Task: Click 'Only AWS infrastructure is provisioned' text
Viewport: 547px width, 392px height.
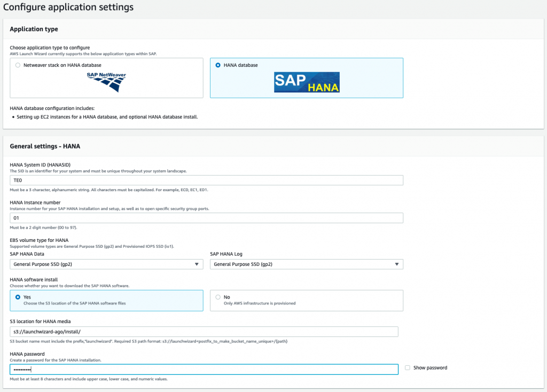Action: click(260, 303)
